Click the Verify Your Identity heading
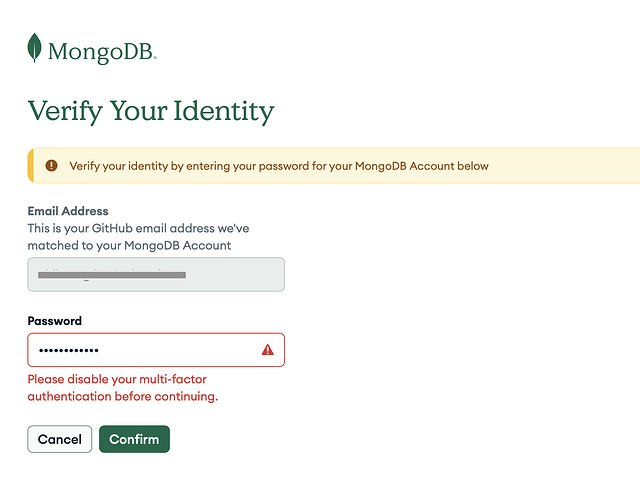Viewport: 640px width, 500px height. (151, 110)
